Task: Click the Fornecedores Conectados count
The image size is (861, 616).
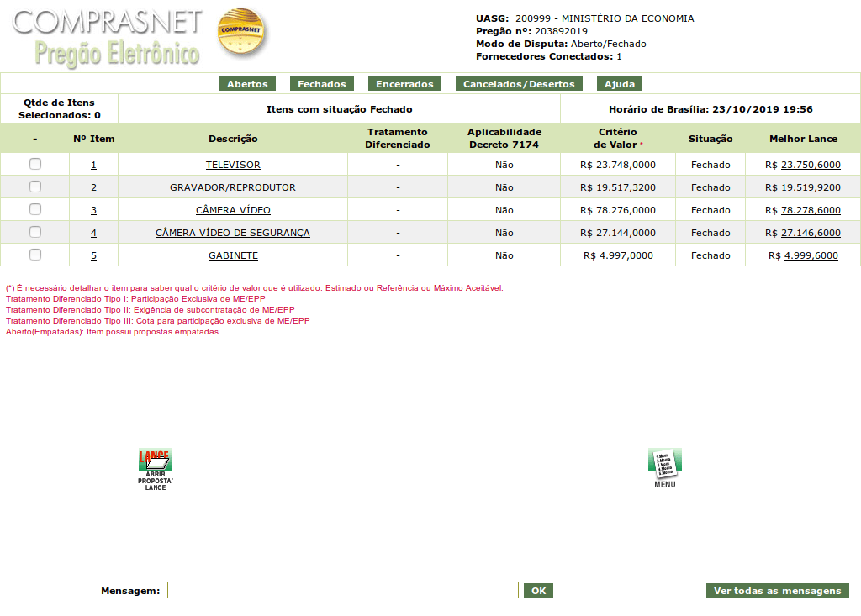Action: tap(548, 56)
